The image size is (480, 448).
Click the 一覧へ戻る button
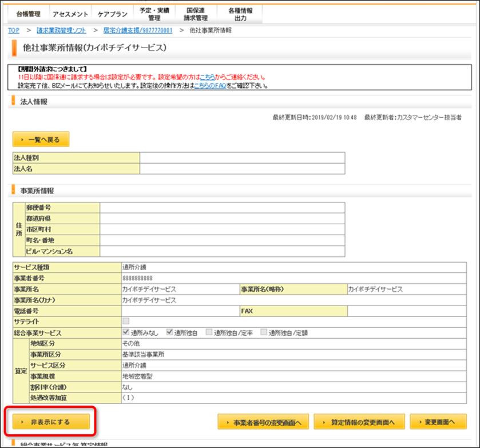[x=41, y=140]
